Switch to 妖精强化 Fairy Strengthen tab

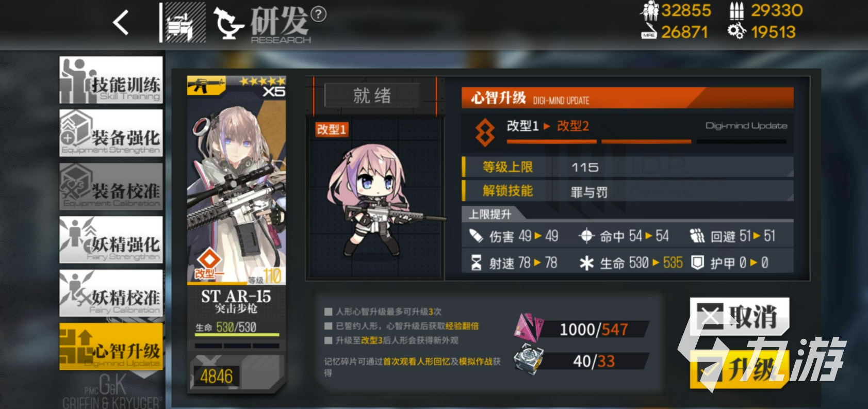point(111,240)
